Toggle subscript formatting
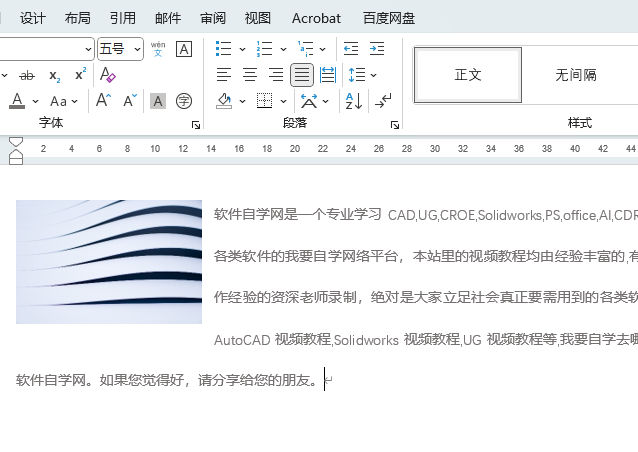The width and height of the screenshot is (638, 452). (55, 76)
